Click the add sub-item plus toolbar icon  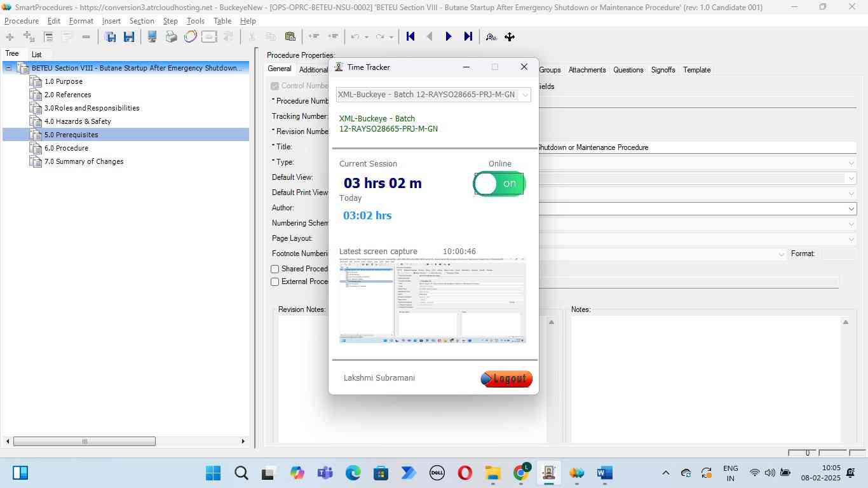[x=29, y=37]
